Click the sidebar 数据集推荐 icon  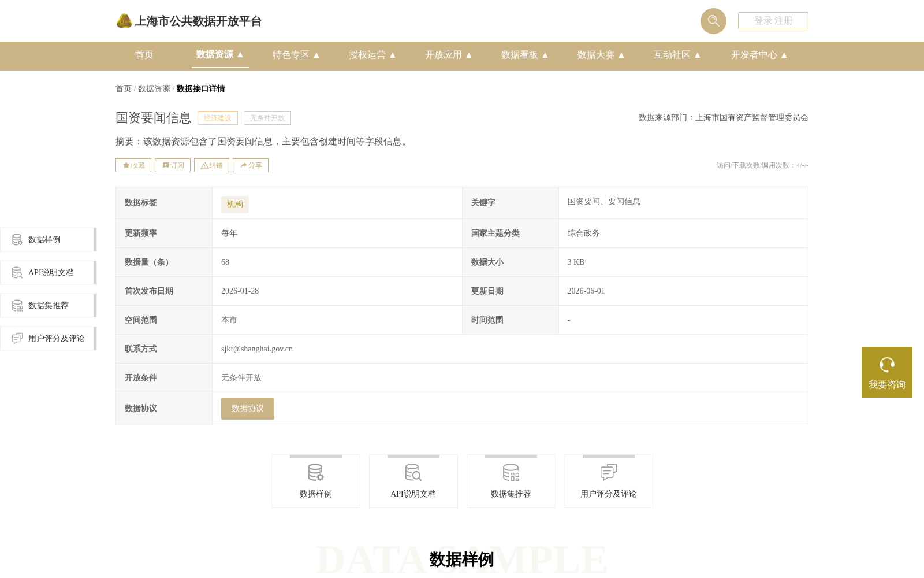[17, 306]
